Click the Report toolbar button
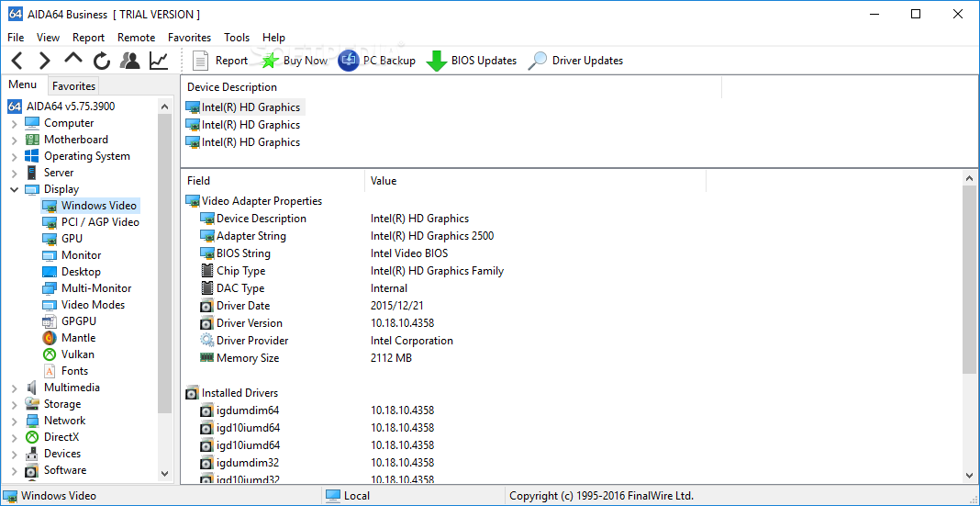The width and height of the screenshot is (980, 506). click(x=220, y=61)
